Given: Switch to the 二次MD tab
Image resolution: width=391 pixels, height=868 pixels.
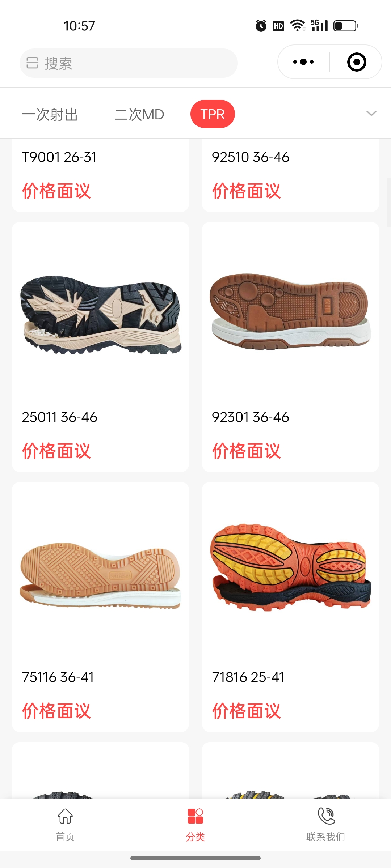Looking at the screenshot, I should [x=139, y=114].
